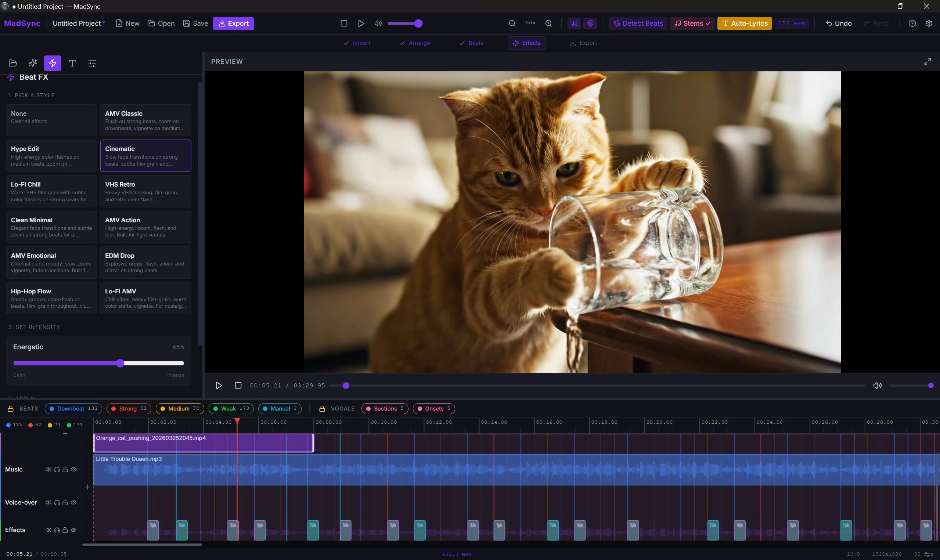940x560 pixels.
Task: Click the zoom-in magnifier in the top toolbar
Action: [x=548, y=23]
